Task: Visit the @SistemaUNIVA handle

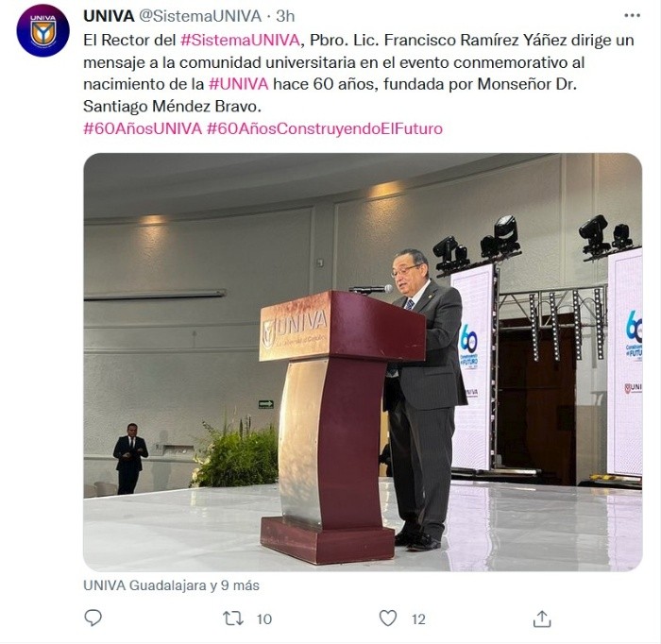Action: (x=200, y=16)
